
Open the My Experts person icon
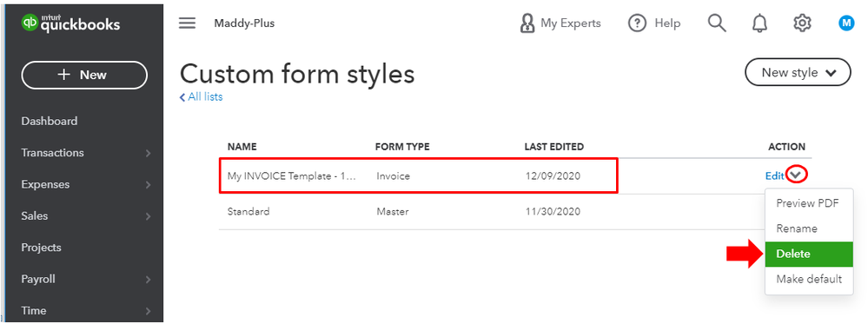tap(527, 23)
